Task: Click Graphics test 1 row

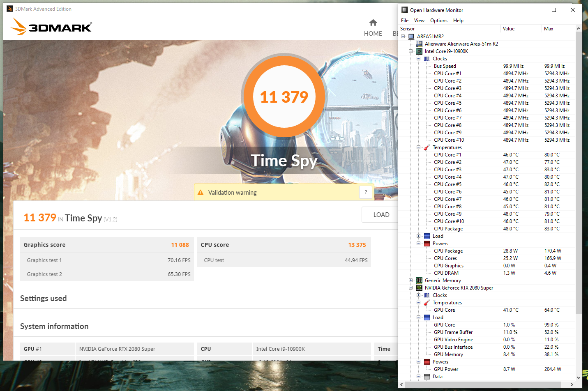Action: pos(107,260)
